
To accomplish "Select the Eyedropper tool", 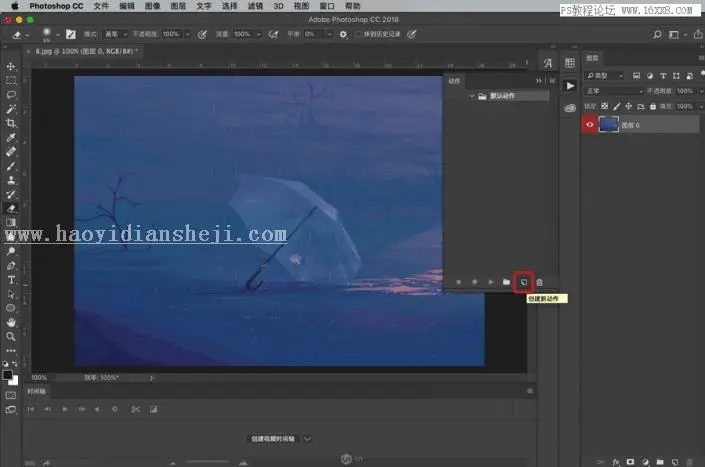I will click(x=11, y=138).
